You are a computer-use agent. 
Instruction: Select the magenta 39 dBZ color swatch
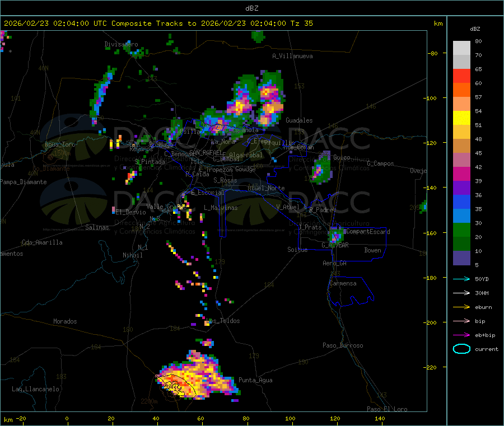(461, 174)
